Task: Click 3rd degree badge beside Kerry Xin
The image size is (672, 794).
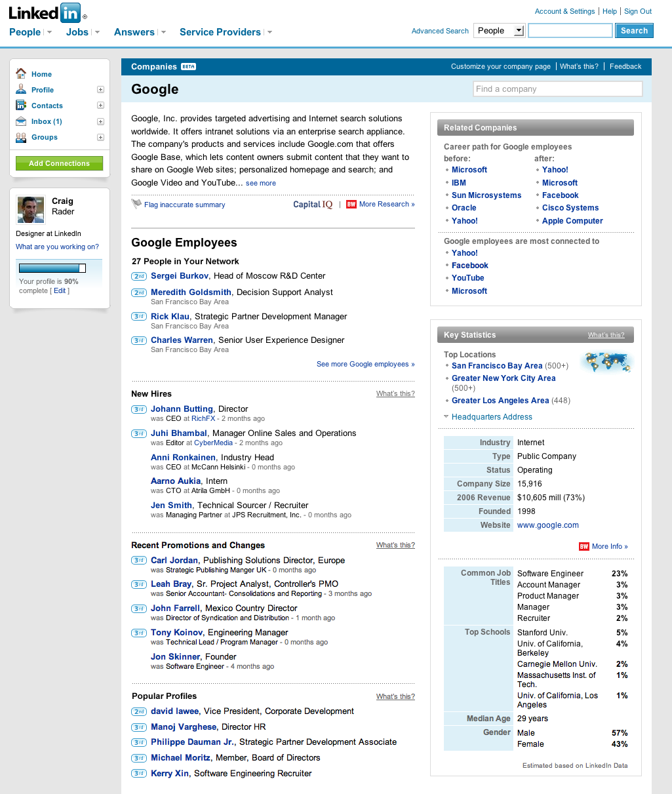Action: (x=139, y=774)
